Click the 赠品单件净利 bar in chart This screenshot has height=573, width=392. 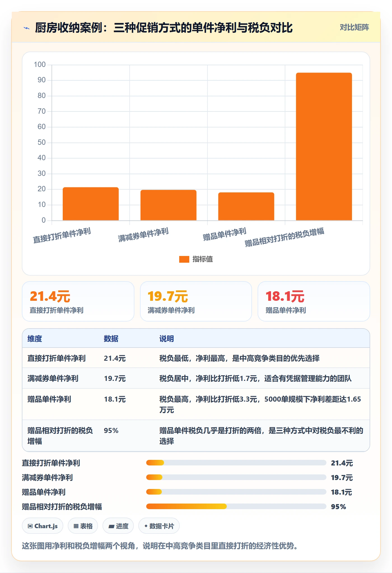[246, 206]
